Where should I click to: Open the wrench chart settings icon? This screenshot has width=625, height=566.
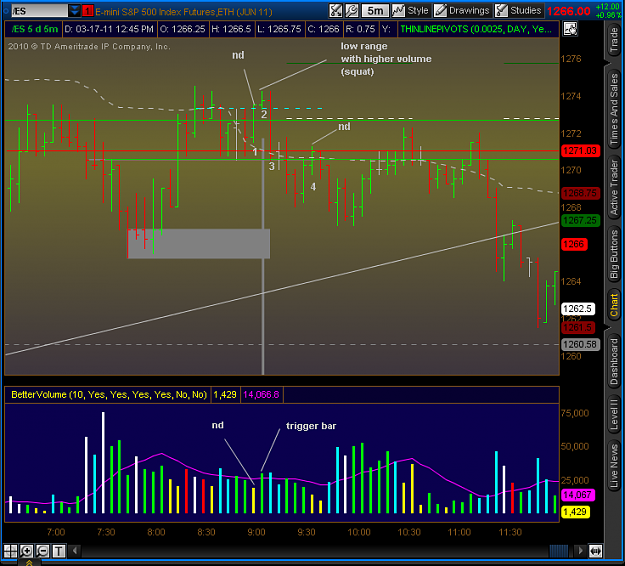pos(352,10)
